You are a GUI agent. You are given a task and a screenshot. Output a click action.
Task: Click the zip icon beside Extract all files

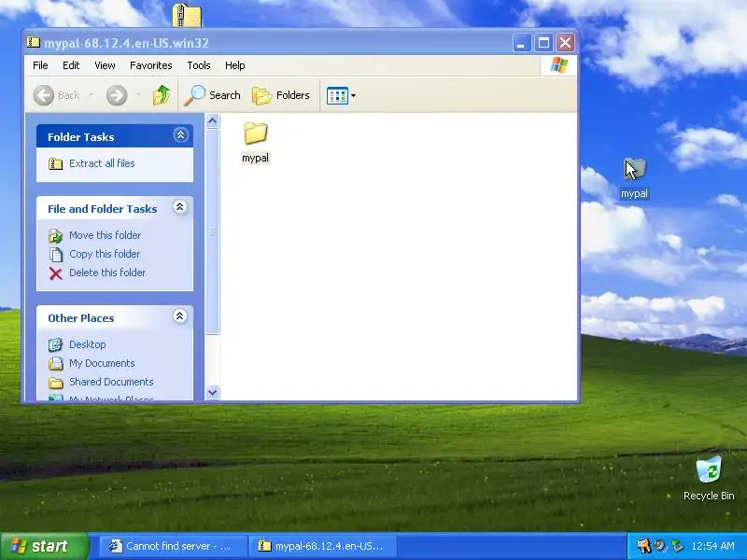[55, 164]
